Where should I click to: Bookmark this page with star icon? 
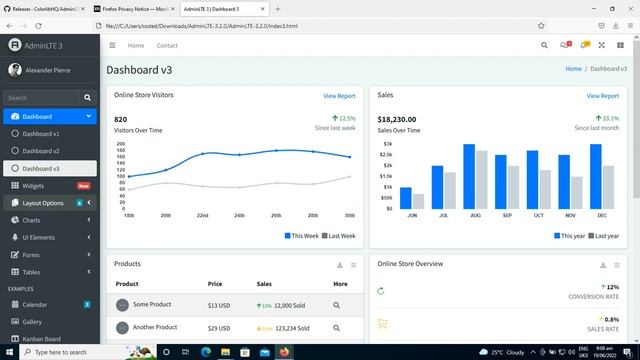541,26
